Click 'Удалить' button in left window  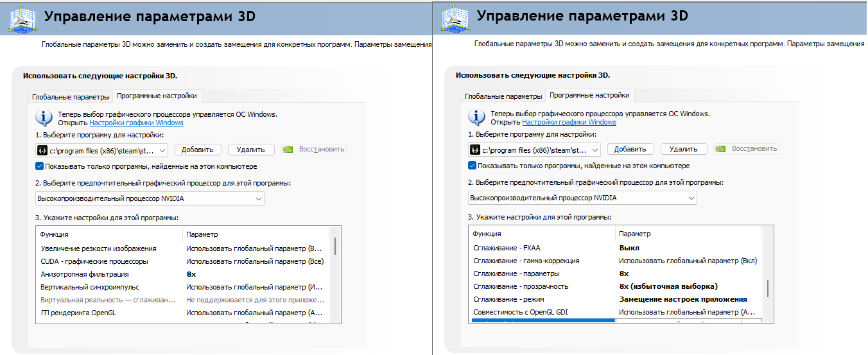pyautogui.click(x=250, y=150)
